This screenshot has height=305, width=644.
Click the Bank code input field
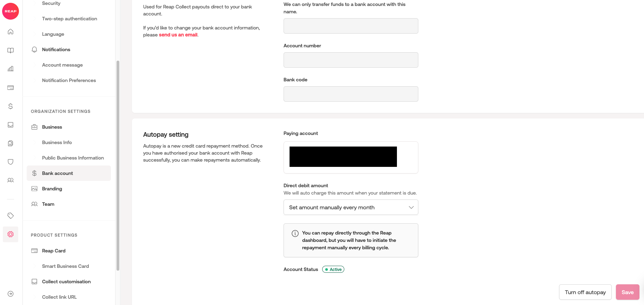351,94
